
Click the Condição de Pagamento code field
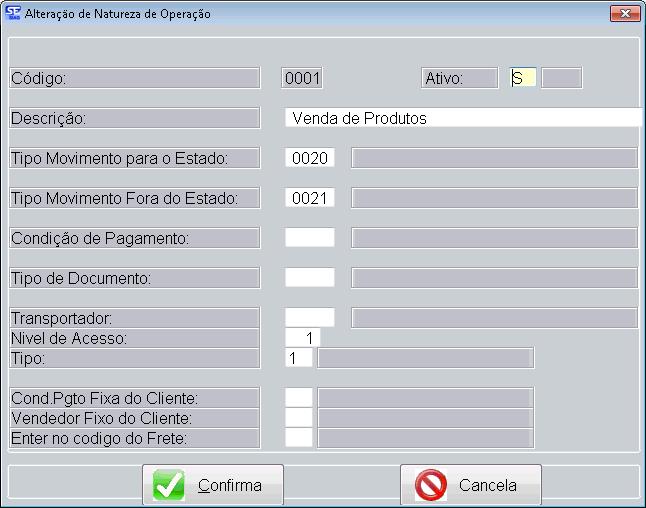310,238
